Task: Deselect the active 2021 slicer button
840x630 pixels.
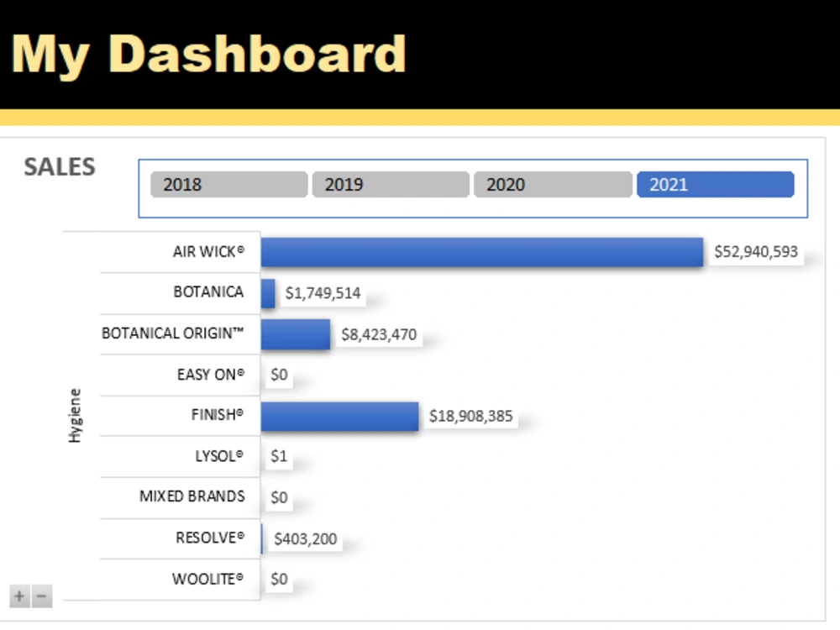Action: (714, 184)
